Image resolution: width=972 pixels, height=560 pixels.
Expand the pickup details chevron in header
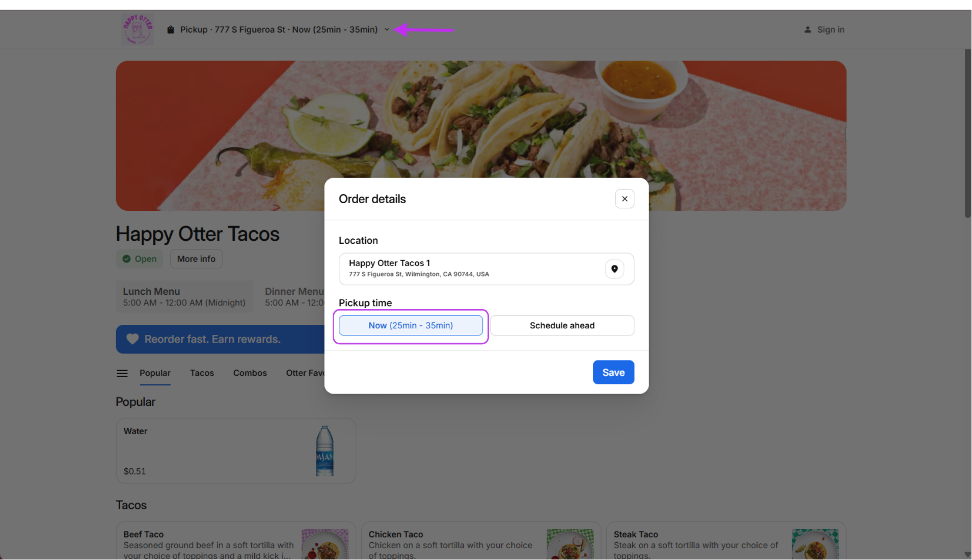tap(387, 30)
